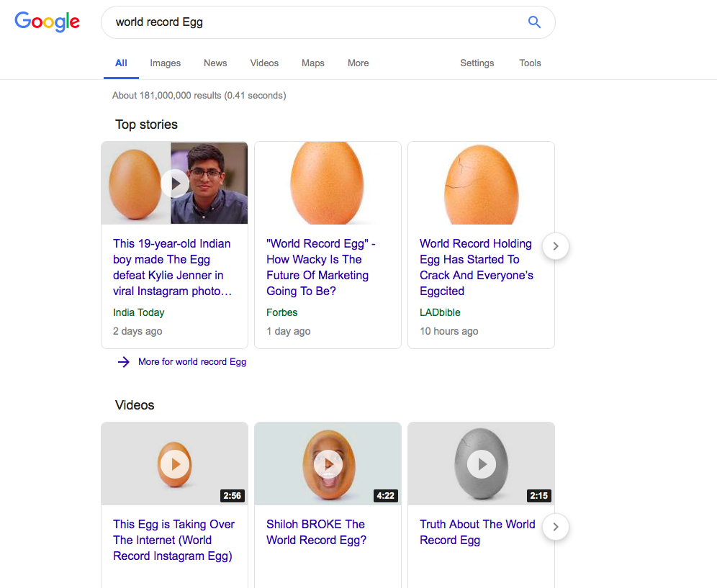Switch to the Images tab
The height and width of the screenshot is (588, 717).
point(165,63)
